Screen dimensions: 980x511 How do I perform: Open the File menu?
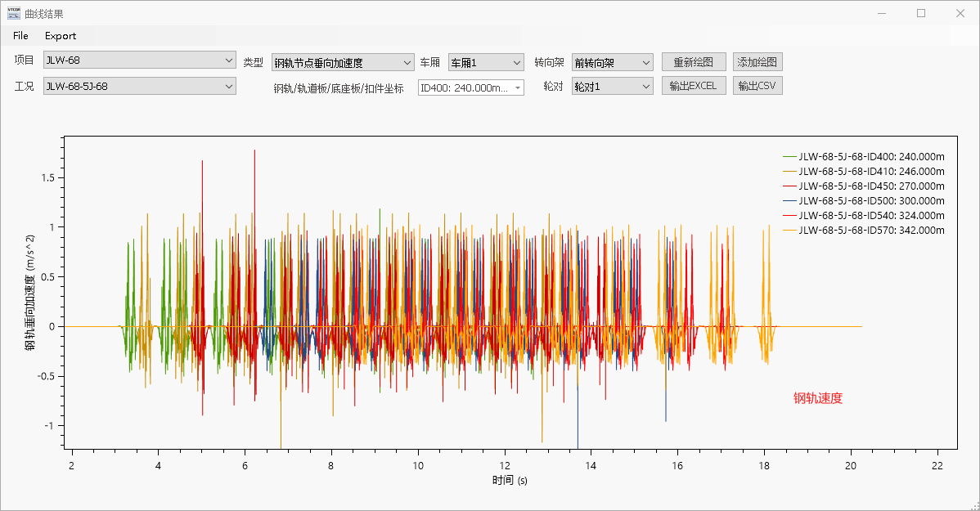point(20,36)
